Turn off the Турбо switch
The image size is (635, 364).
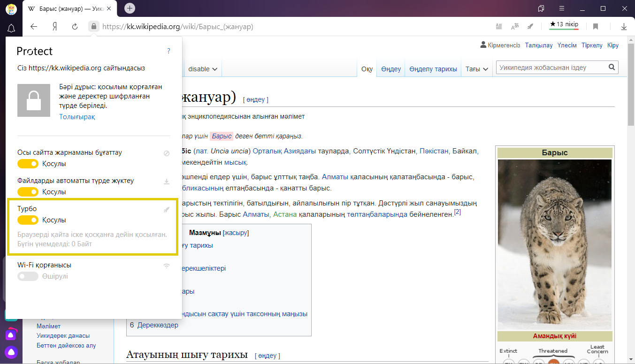click(28, 220)
